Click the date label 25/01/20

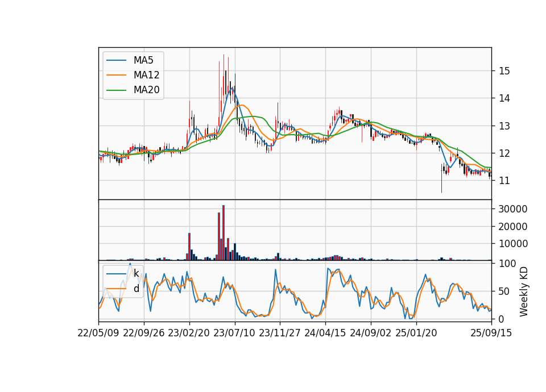point(416,333)
